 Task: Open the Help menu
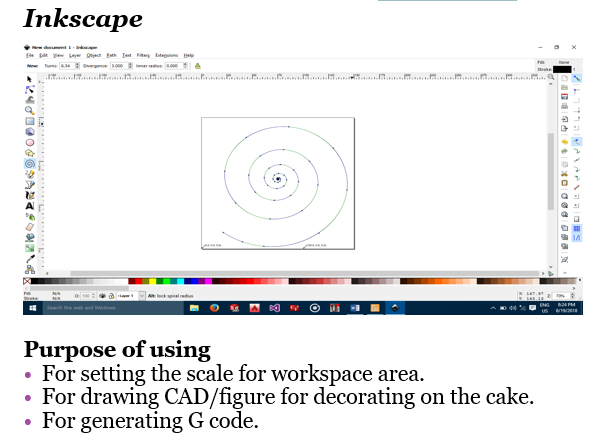coord(189,55)
